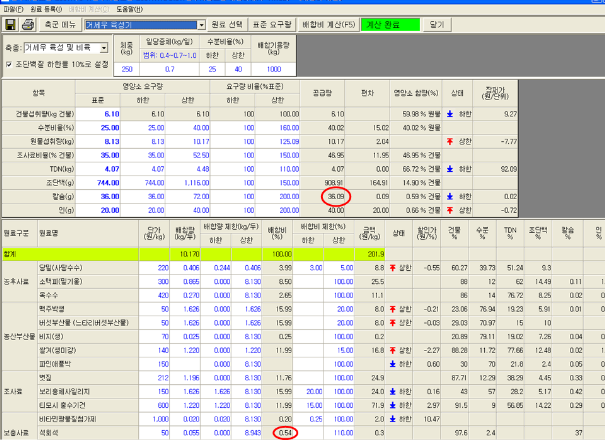Click blue down-arrow status for 파인애플박

click(393, 364)
